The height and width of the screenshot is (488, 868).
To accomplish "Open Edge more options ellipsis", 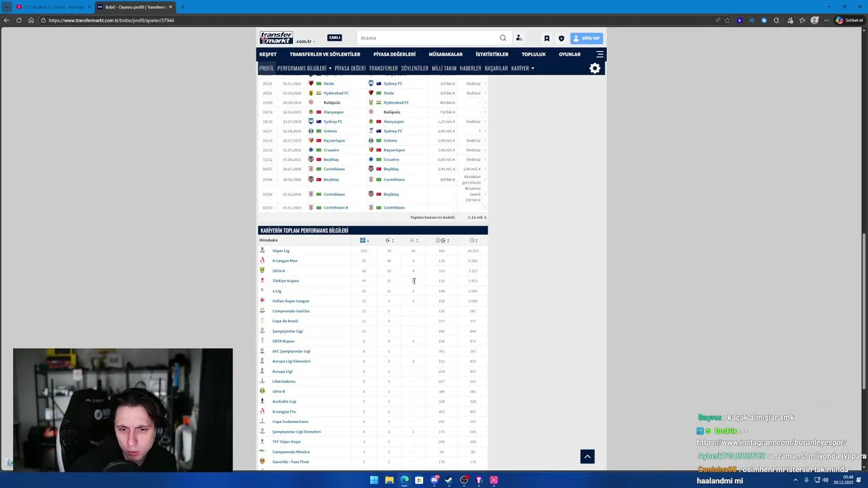I will pyautogui.click(x=827, y=20).
